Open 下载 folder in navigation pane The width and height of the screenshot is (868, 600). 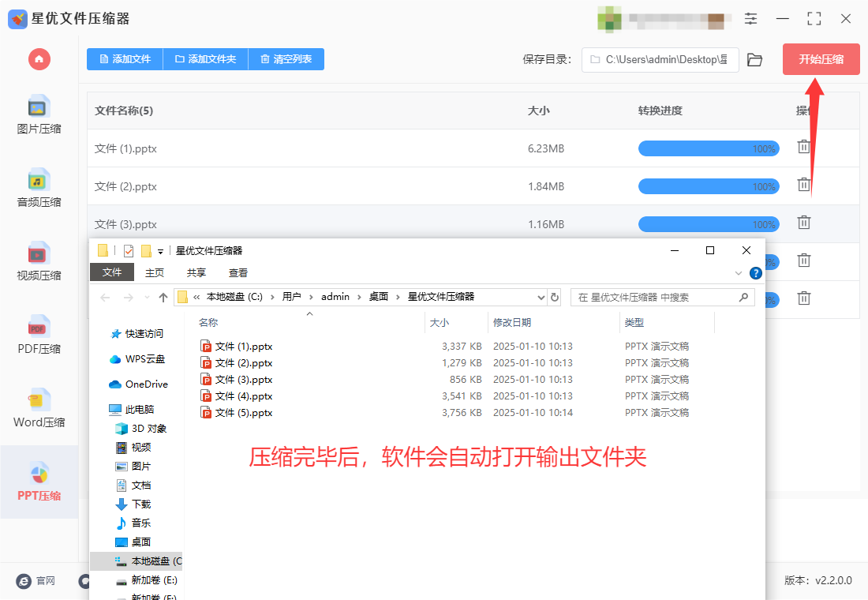[x=133, y=504]
